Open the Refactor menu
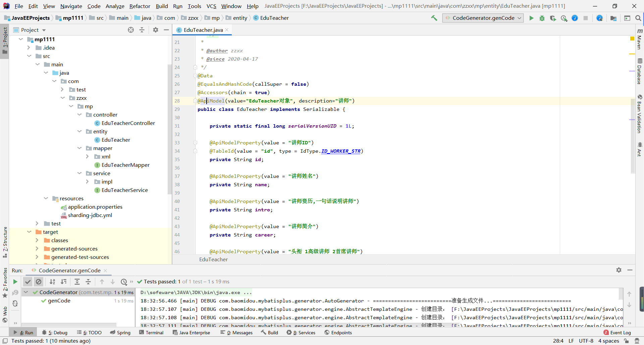The width and height of the screenshot is (644, 345). (x=140, y=6)
